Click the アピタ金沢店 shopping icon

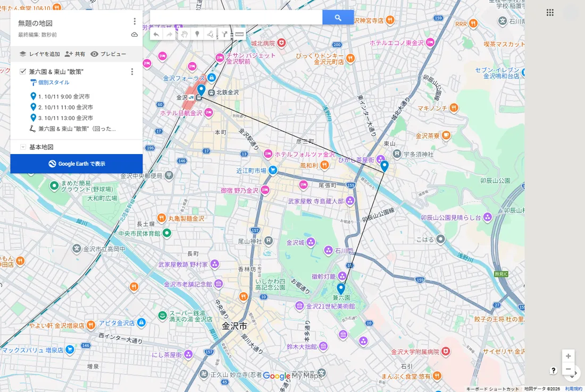141,323
